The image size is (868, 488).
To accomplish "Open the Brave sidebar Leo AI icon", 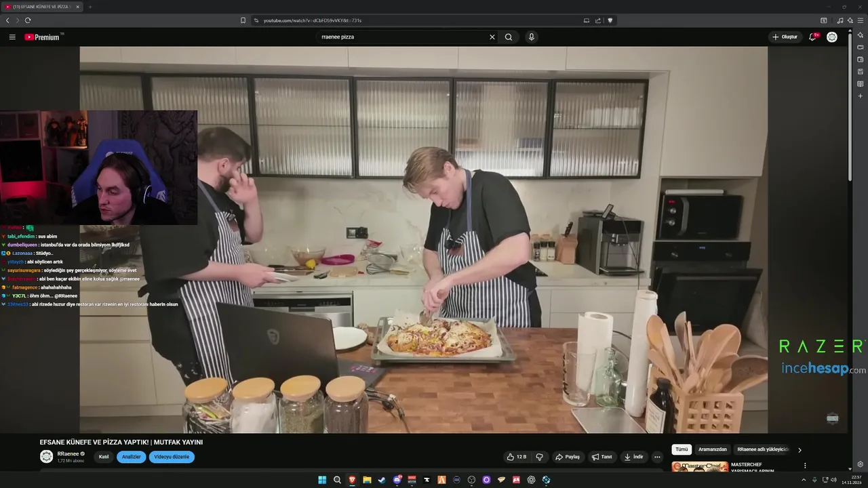I will [861, 35].
